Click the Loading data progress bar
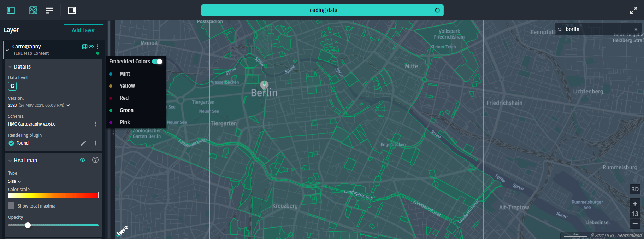Viewport: 644px width, 239px height. (322, 10)
